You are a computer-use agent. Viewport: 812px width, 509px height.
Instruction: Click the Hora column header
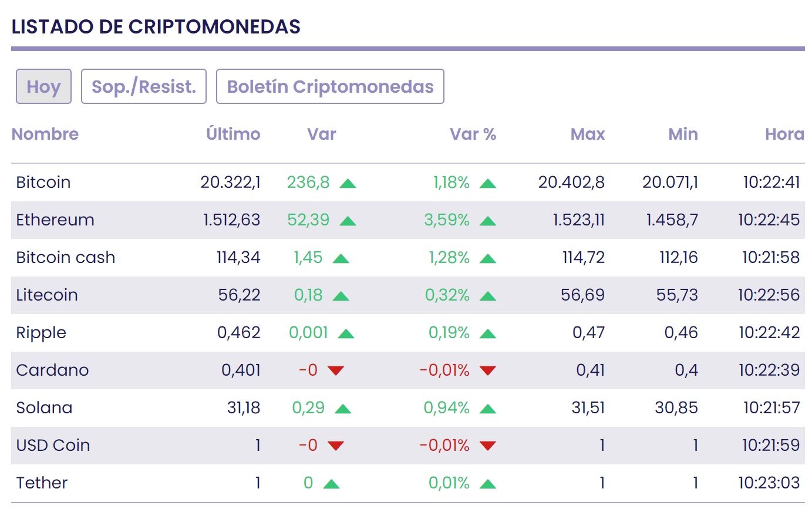coord(784,134)
